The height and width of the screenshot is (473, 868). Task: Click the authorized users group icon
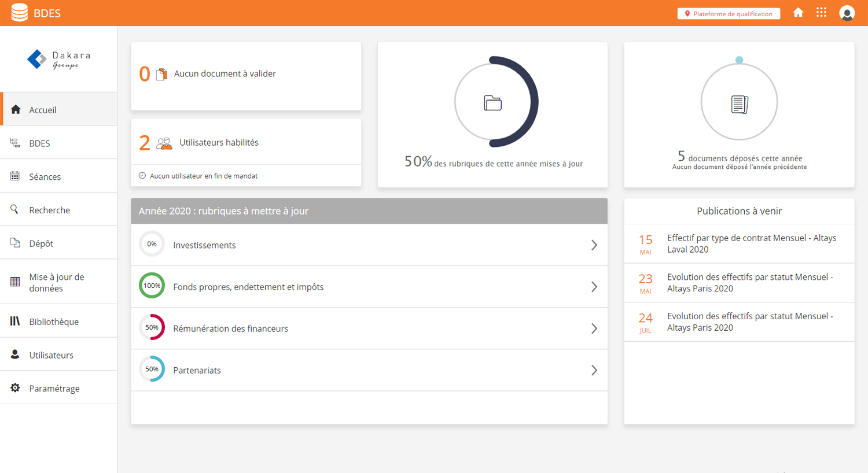point(164,143)
